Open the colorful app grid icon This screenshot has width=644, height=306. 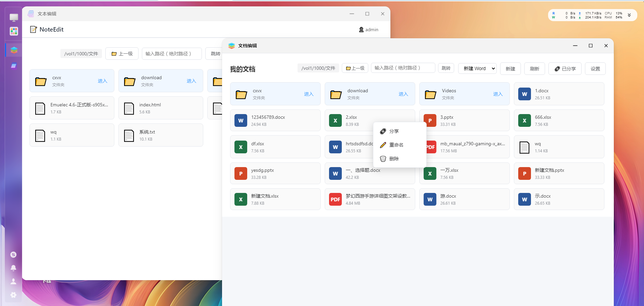click(x=14, y=31)
